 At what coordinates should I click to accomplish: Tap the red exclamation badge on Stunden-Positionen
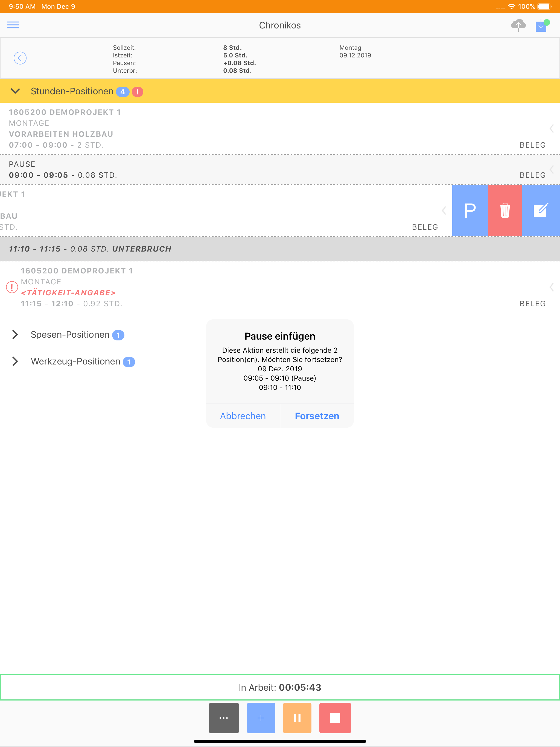click(138, 92)
